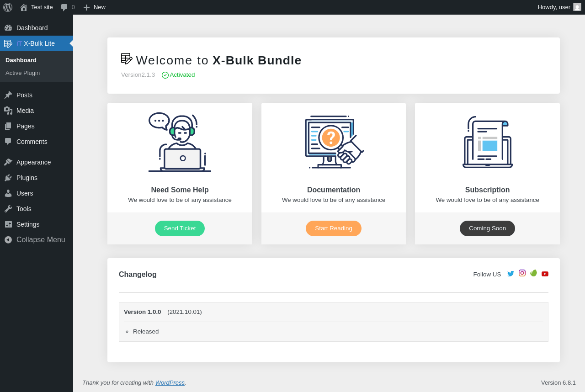Click the Documentation monitor illustration

pyautogui.click(x=334, y=142)
